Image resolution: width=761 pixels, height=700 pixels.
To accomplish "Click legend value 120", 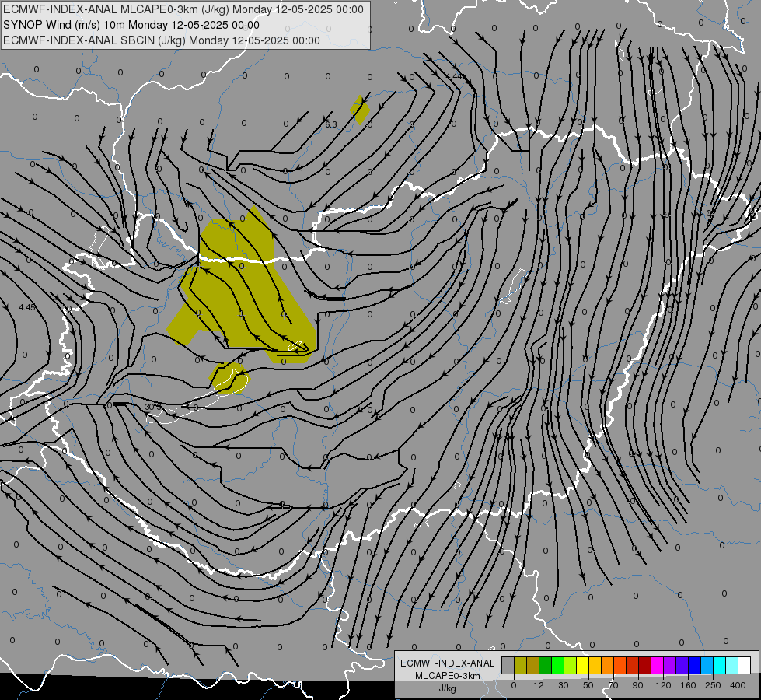I will (x=663, y=685).
